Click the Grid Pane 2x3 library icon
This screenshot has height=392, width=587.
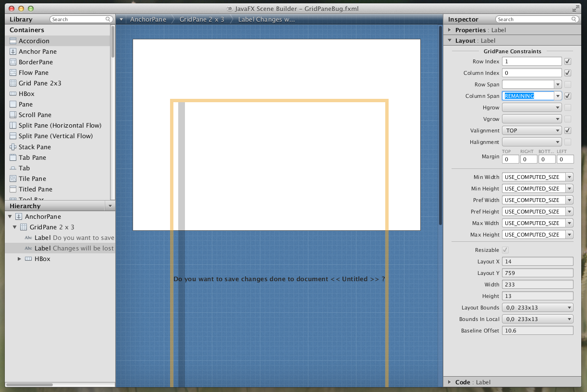coord(13,83)
